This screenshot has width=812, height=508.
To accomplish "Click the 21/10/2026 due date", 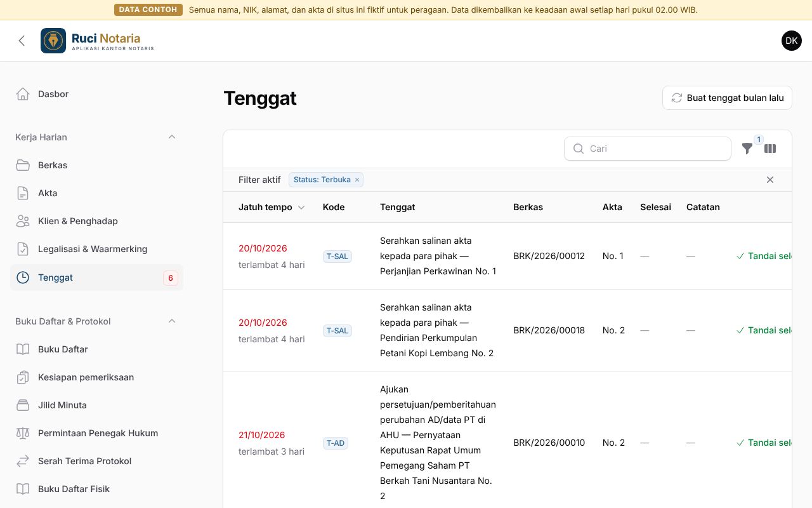I will click(x=261, y=435).
